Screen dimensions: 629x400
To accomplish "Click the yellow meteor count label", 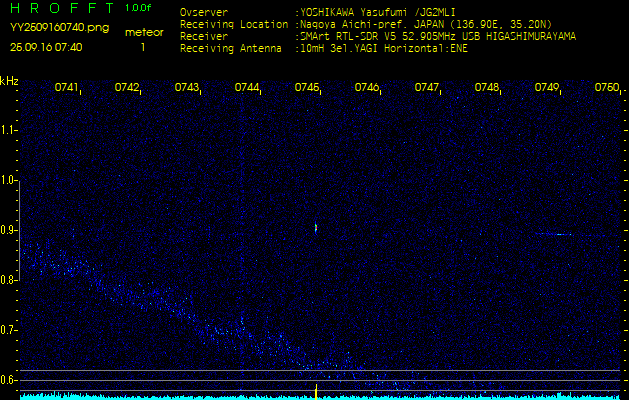I will point(143,32).
